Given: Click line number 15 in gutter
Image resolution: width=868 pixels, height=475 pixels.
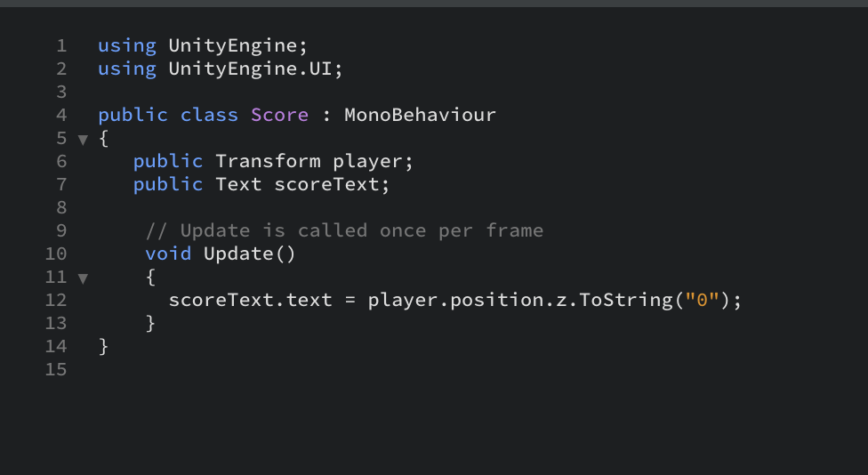Looking at the screenshot, I should (x=55, y=369).
